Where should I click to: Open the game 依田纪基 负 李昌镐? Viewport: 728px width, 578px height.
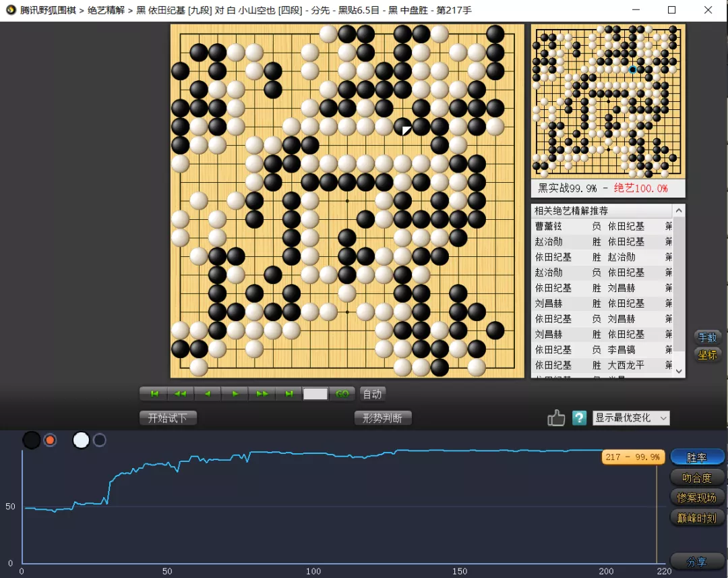603,349
